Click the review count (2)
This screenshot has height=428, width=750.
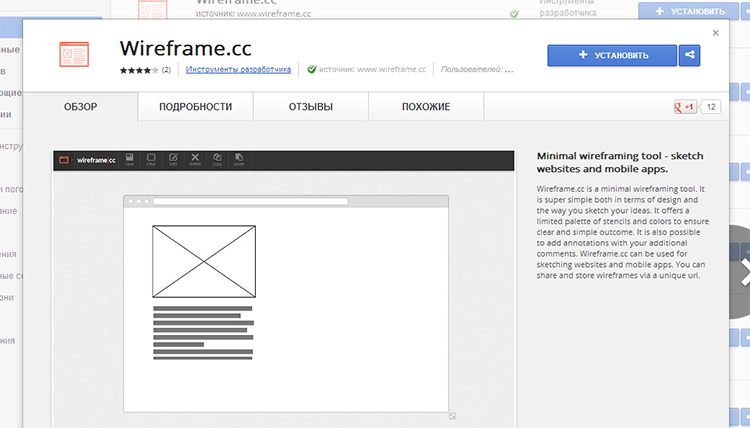pos(166,70)
